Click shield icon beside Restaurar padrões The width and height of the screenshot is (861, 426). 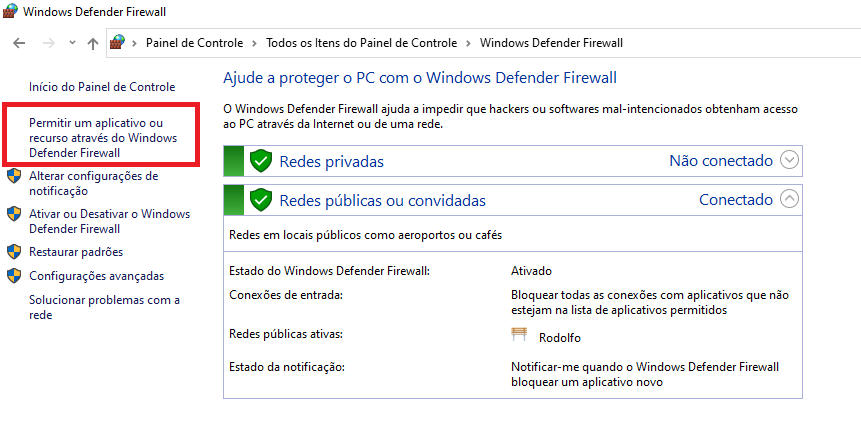pyautogui.click(x=14, y=252)
